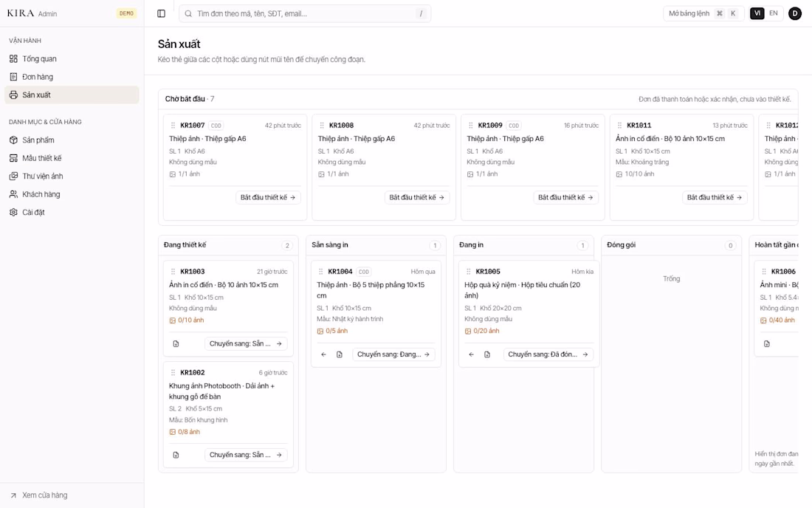Toggle the sidebar collapse icon
This screenshot has width=812, height=508.
pos(161,13)
